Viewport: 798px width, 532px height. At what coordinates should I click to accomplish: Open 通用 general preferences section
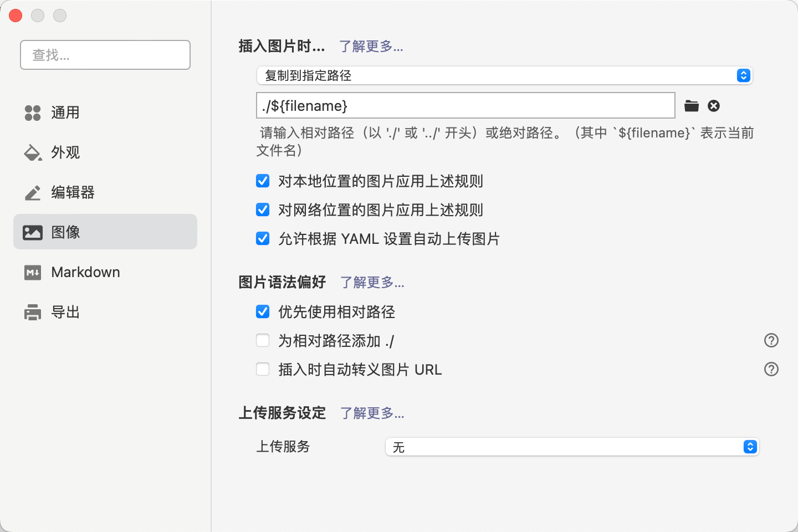pyautogui.click(x=65, y=112)
